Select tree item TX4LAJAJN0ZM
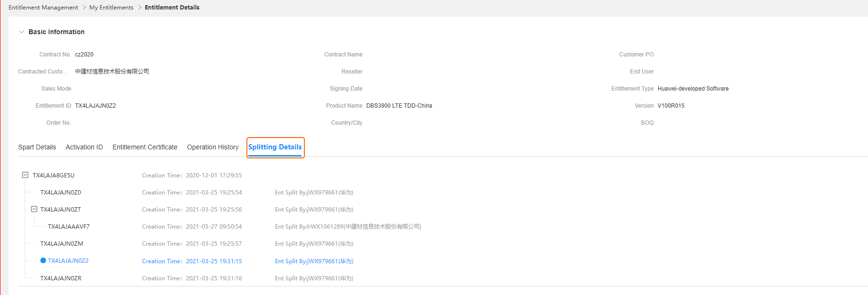 [x=62, y=244]
